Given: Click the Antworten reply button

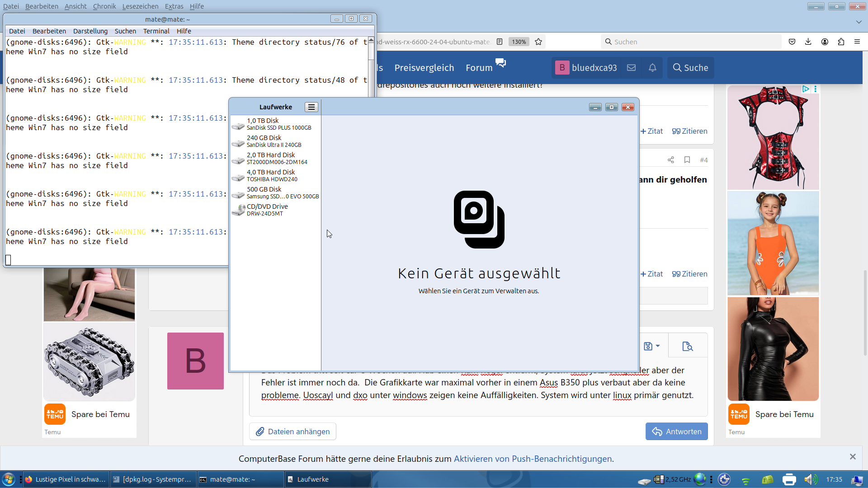Looking at the screenshot, I should pos(676,432).
